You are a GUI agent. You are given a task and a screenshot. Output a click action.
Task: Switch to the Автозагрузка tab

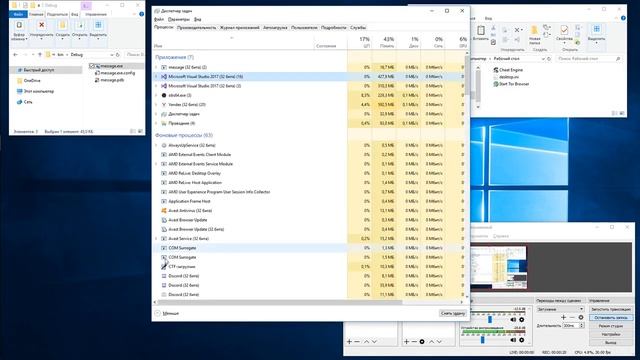pyautogui.click(x=275, y=28)
